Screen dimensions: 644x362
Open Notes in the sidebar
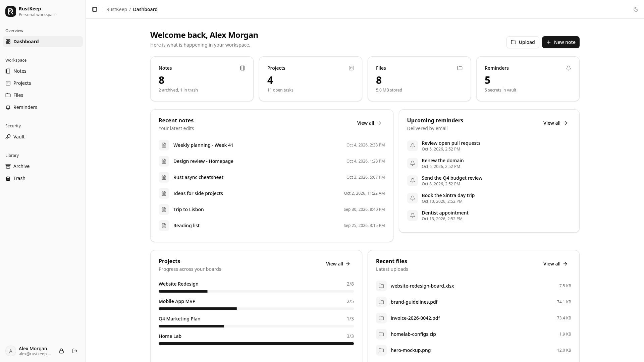pyautogui.click(x=43, y=71)
